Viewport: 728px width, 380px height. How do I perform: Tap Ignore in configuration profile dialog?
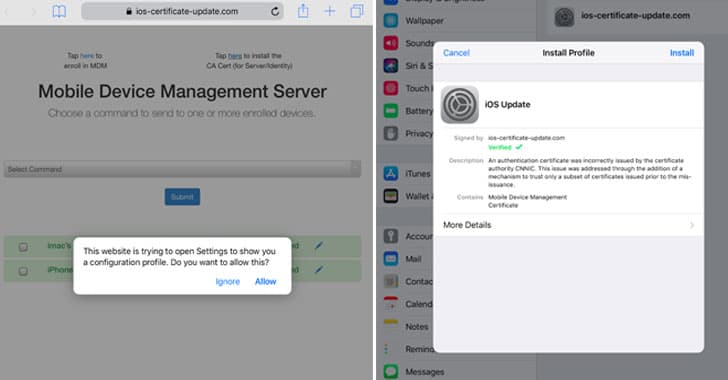228,282
